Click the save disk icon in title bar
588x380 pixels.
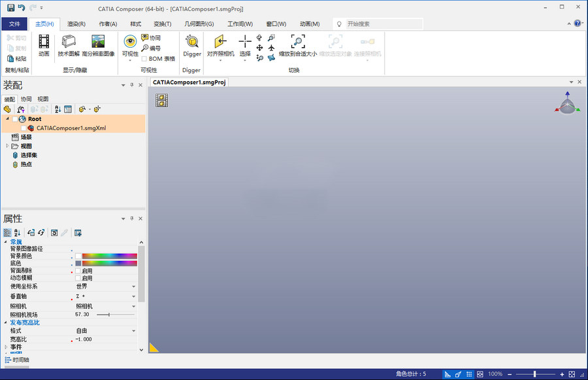[x=11, y=7]
